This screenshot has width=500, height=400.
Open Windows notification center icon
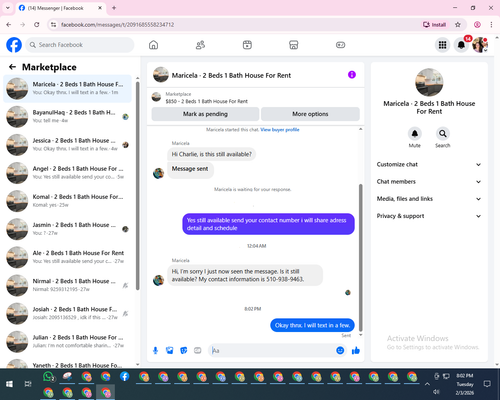(487, 384)
